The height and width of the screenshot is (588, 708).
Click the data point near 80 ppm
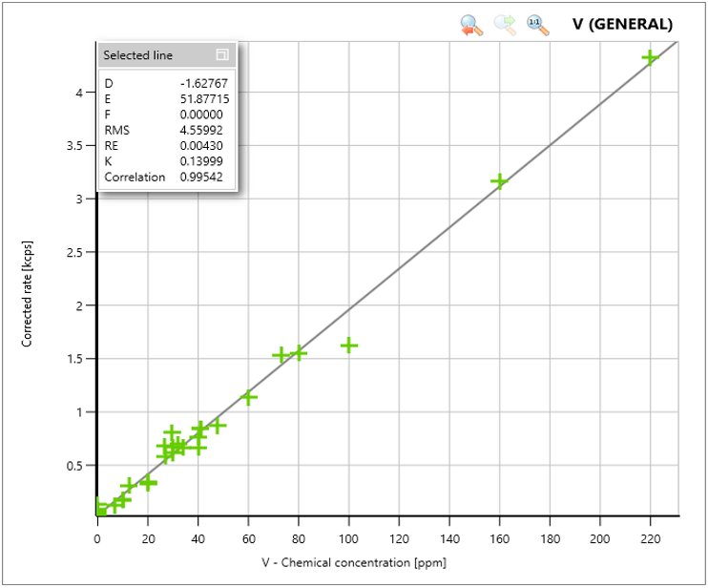299,352
